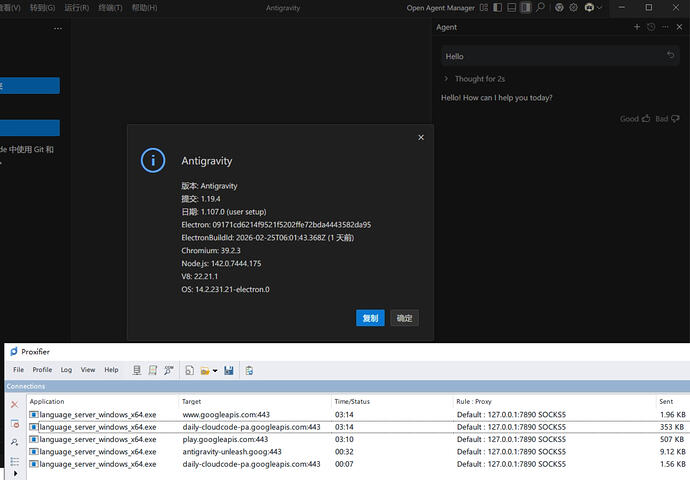
Task: Expand the 'Thought for 2s' section
Action: [474, 79]
